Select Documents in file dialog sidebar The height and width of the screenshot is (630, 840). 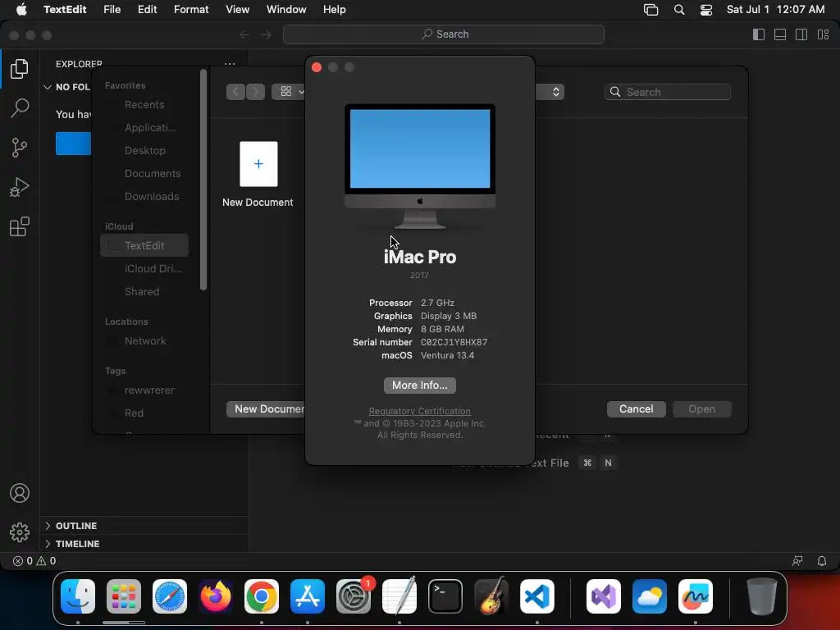click(x=144, y=174)
